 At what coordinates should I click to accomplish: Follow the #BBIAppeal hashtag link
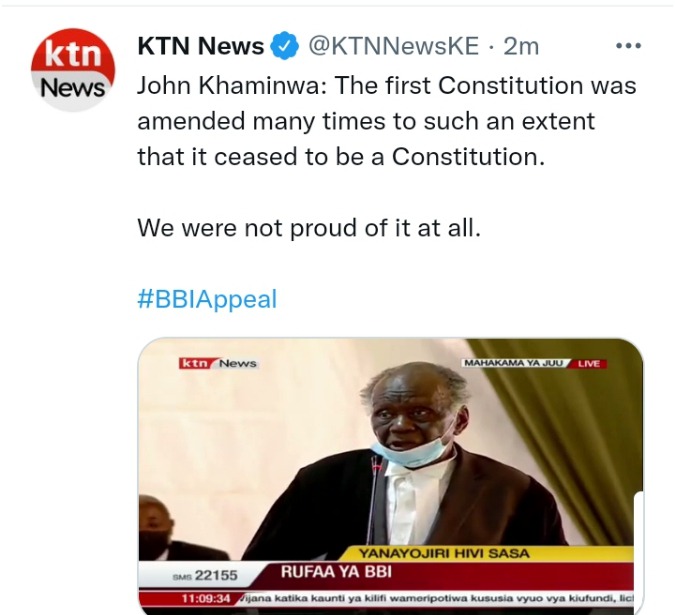pos(207,299)
